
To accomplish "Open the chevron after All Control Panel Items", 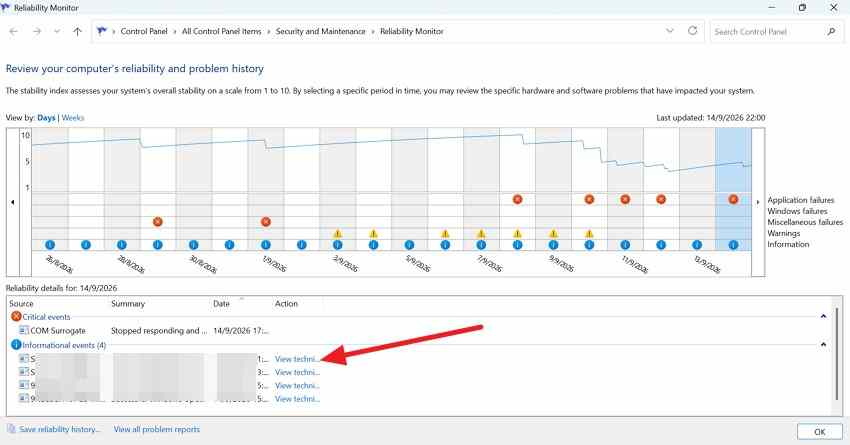I will [x=268, y=31].
